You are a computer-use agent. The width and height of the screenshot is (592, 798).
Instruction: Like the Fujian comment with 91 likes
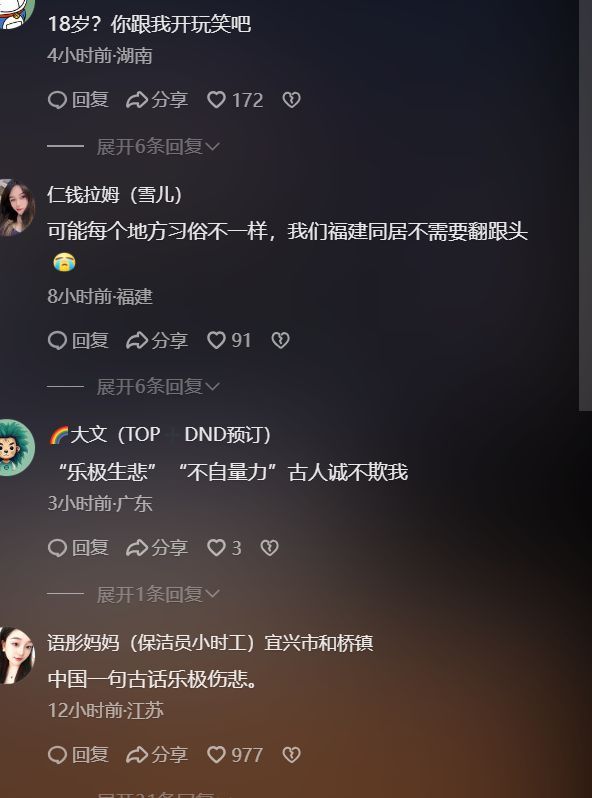(229, 340)
